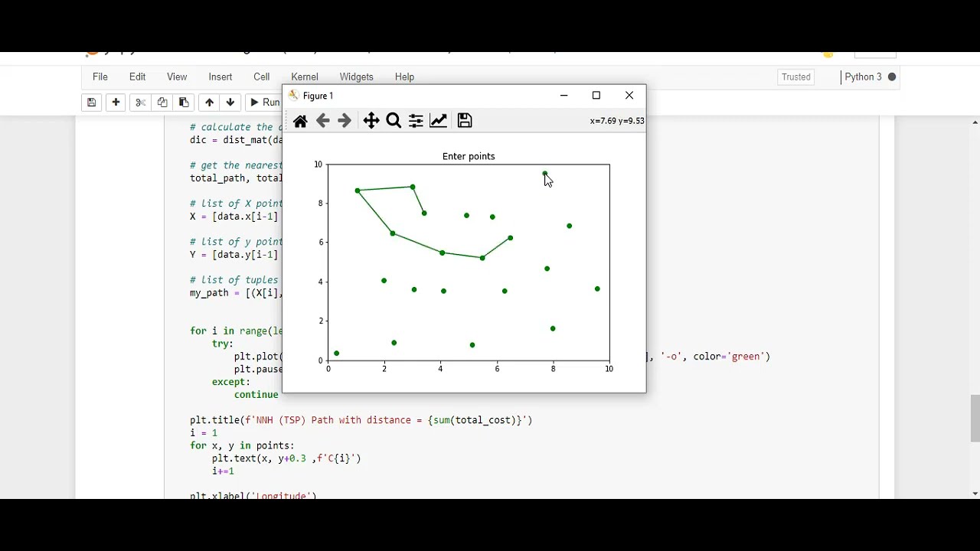Screen dimensions: 980x551
Task: Select the Pan axes tool
Action: coord(371,121)
